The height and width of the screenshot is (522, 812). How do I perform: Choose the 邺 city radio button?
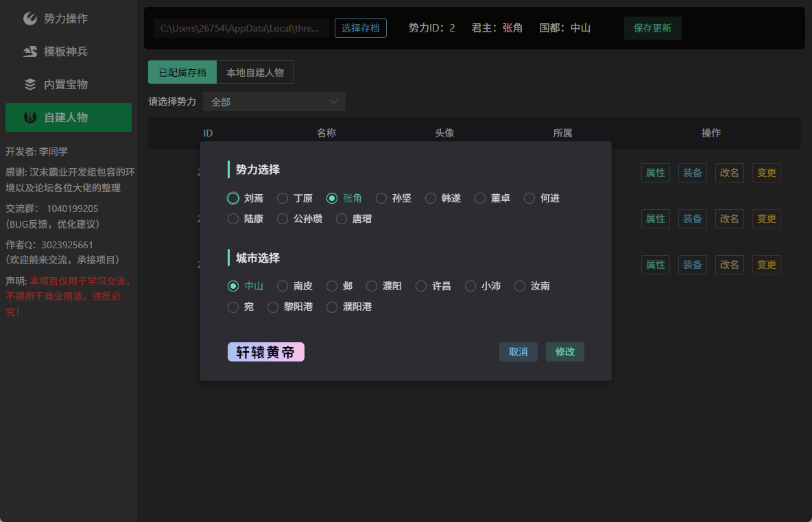tap(332, 286)
